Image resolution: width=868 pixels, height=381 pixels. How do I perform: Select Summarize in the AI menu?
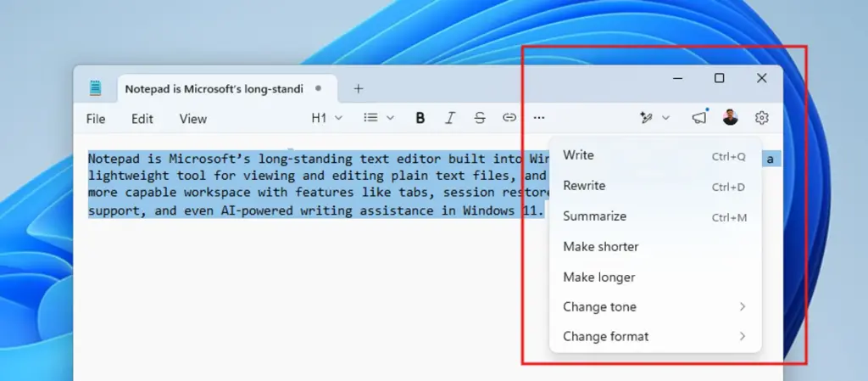tap(655, 216)
